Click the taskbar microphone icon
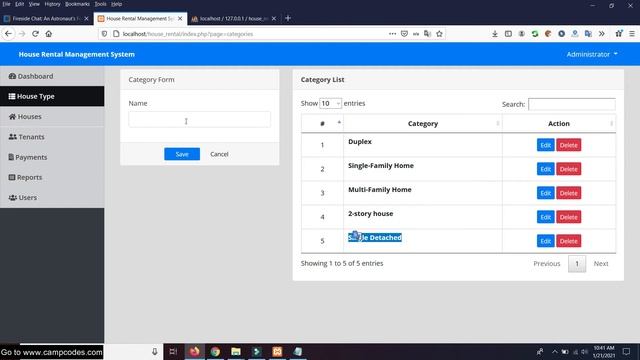 (x=155, y=351)
